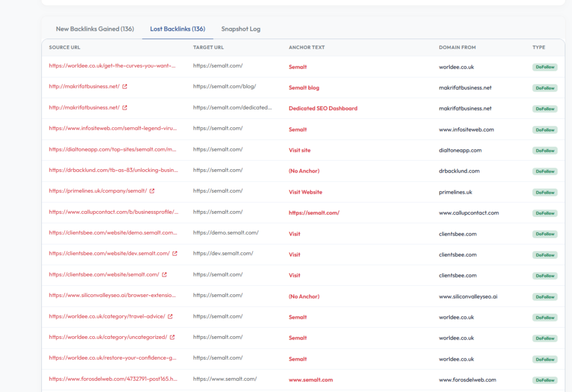This screenshot has height=392, width=572.
Task: Click domain 'www.forosdelweb.com'
Action: click(x=468, y=380)
